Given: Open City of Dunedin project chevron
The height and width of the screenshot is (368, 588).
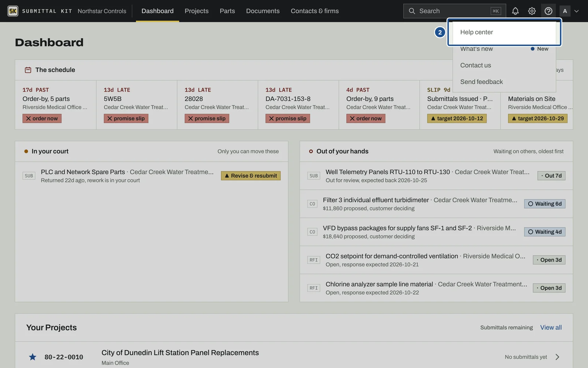Looking at the screenshot, I should pyautogui.click(x=557, y=357).
